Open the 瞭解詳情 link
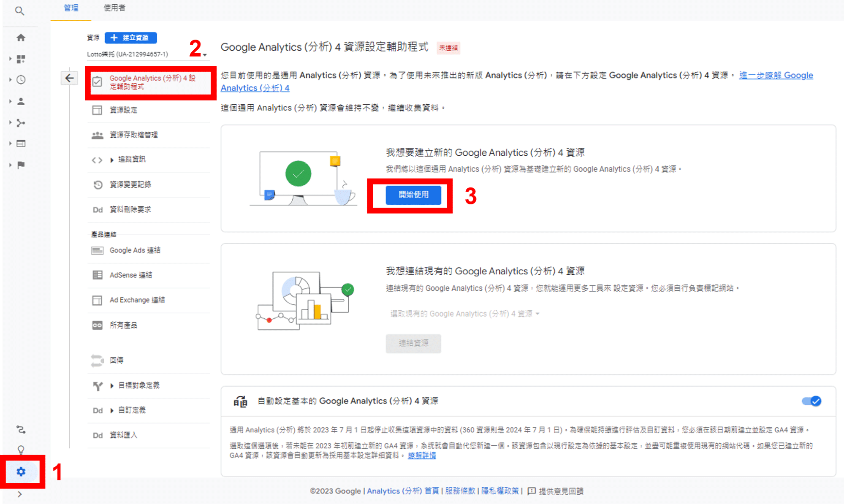This screenshot has height=504, width=844. pyautogui.click(x=422, y=455)
